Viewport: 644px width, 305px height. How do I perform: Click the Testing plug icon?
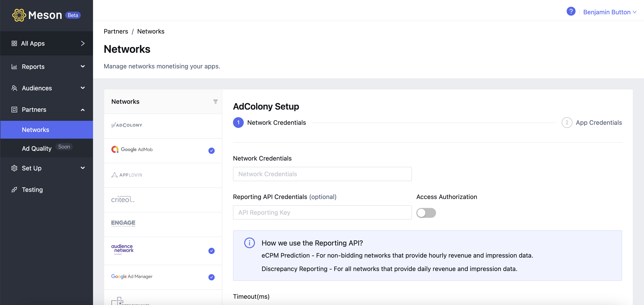point(14,189)
